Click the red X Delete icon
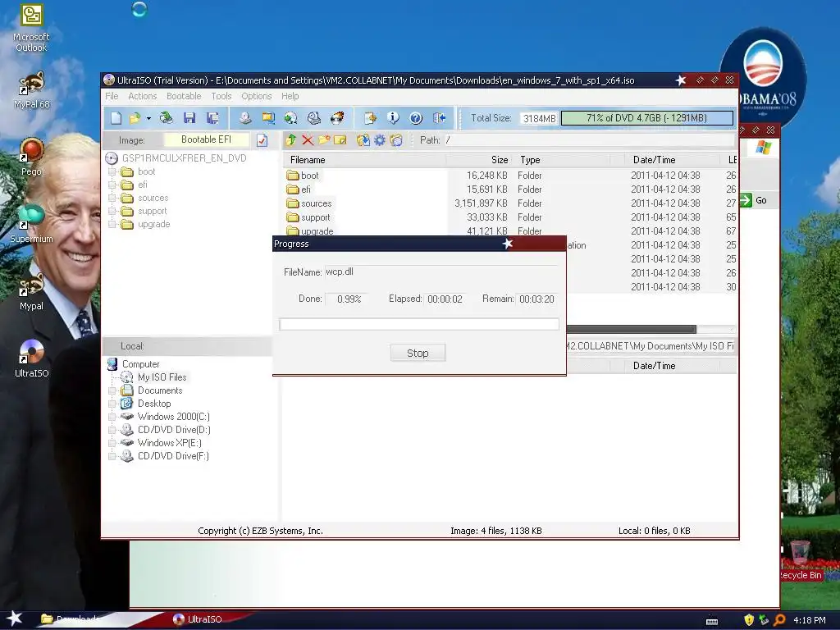 coord(308,139)
